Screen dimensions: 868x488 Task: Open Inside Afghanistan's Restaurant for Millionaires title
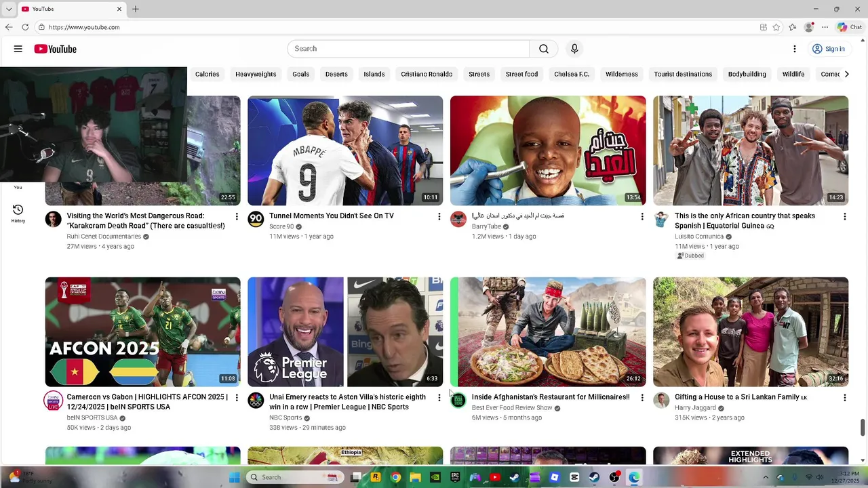(551, 397)
